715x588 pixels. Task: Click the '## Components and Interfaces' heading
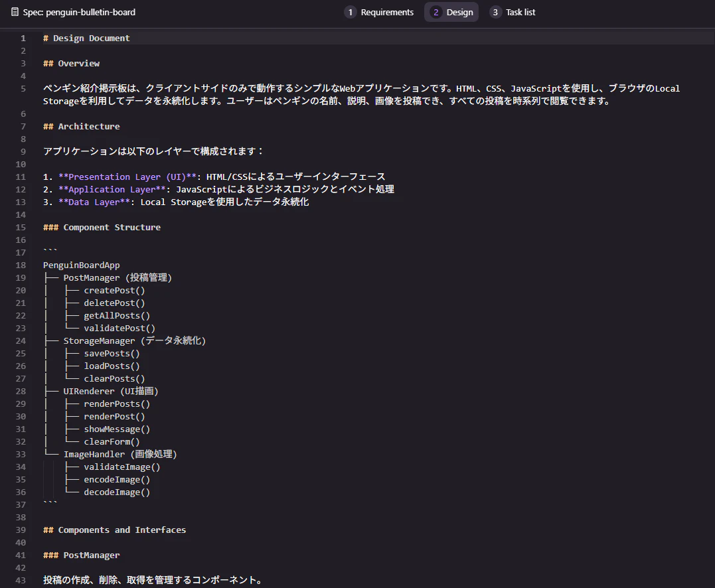coord(114,530)
